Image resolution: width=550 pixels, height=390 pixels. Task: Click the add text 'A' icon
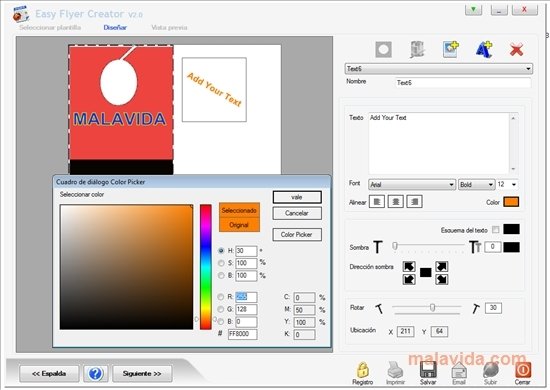484,49
